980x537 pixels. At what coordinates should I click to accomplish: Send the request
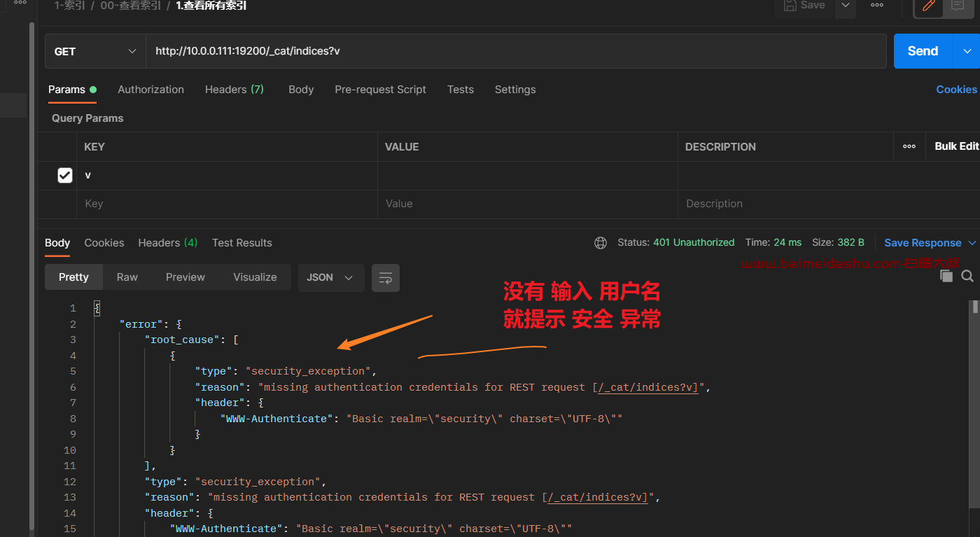coord(923,51)
